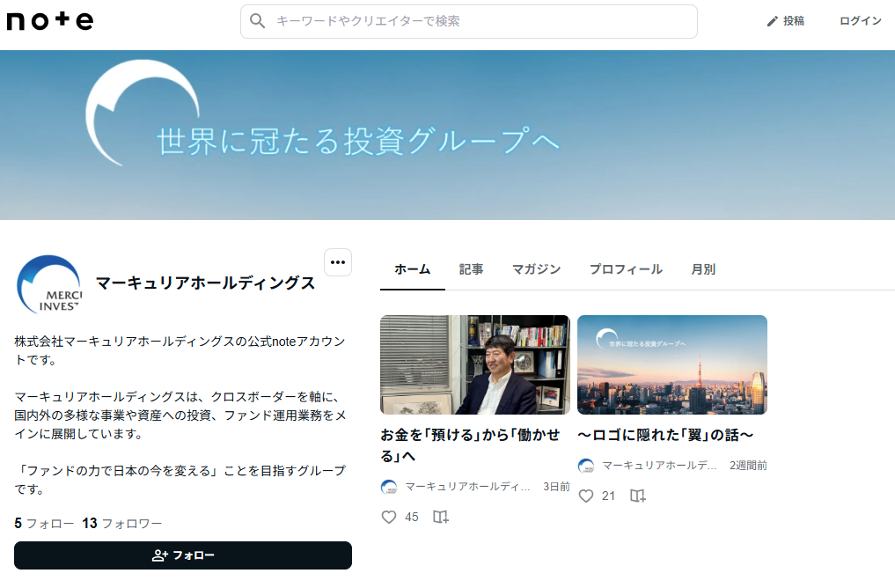Click author name on the 3日前 article
The width and height of the screenshot is (895, 588).
click(467, 487)
